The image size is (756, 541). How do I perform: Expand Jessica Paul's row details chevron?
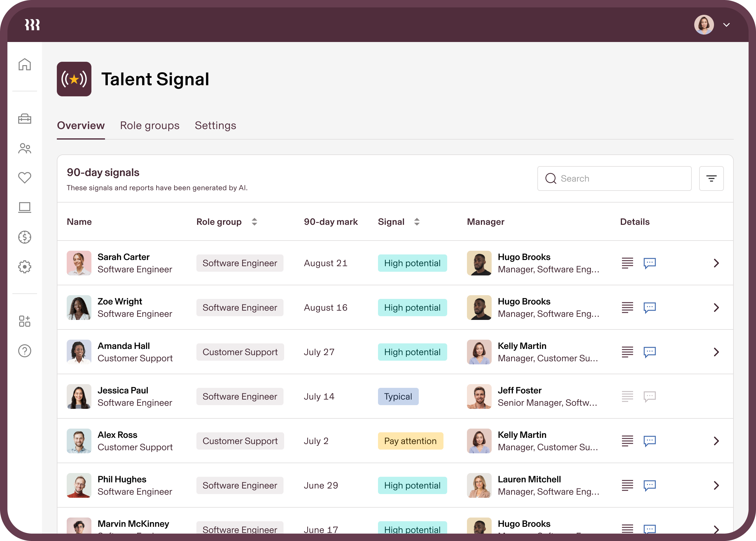pos(717,396)
